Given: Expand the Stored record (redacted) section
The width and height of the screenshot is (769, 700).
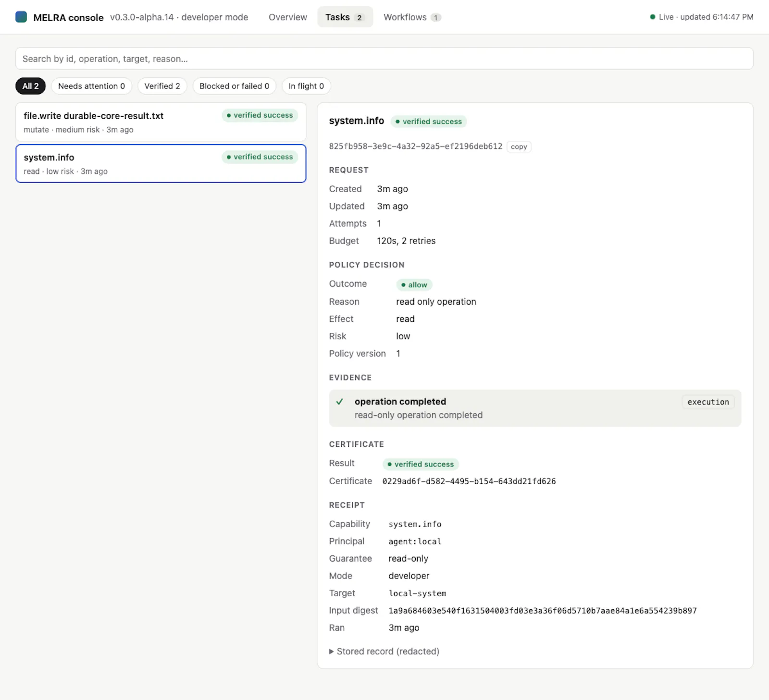Looking at the screenshot, I should pyautogui.click(x=384, y=651).
